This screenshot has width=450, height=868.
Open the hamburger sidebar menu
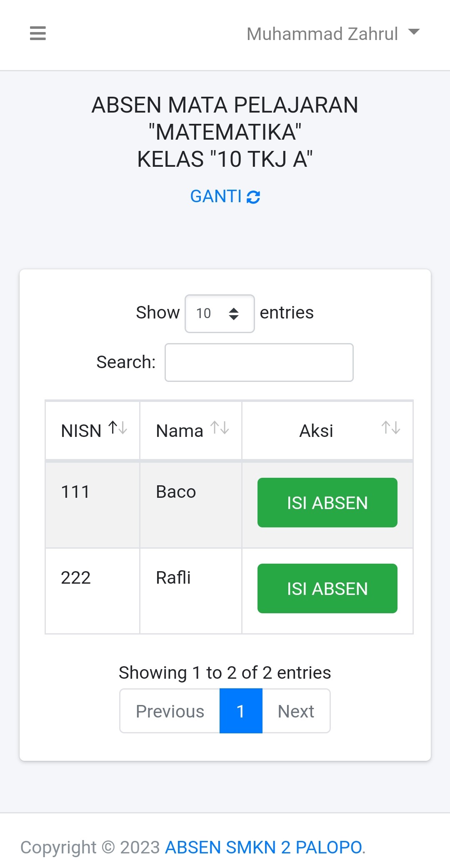pos(38,33)
